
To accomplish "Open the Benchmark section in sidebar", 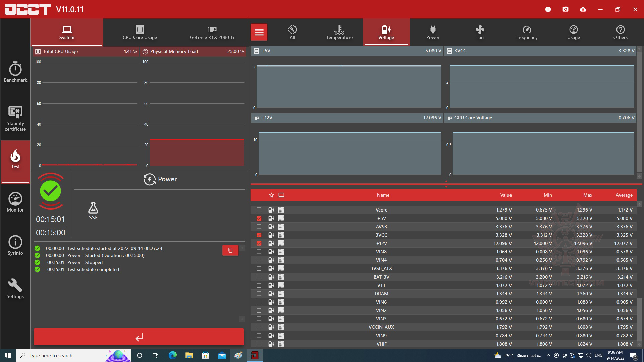I will coord(15,72).
